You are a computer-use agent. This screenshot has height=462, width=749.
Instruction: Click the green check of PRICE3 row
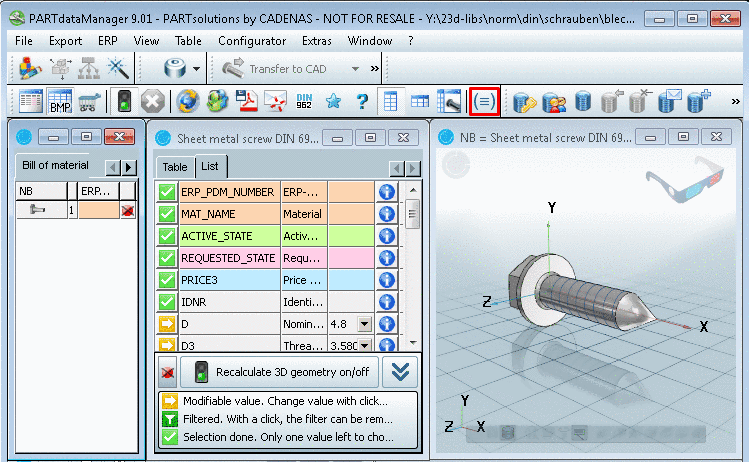point(167,279)
